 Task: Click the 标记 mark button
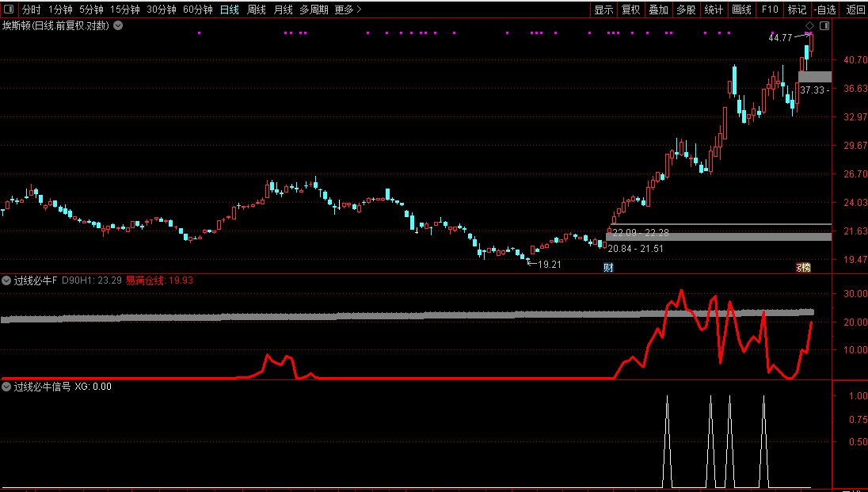click(x=798, y=10)
